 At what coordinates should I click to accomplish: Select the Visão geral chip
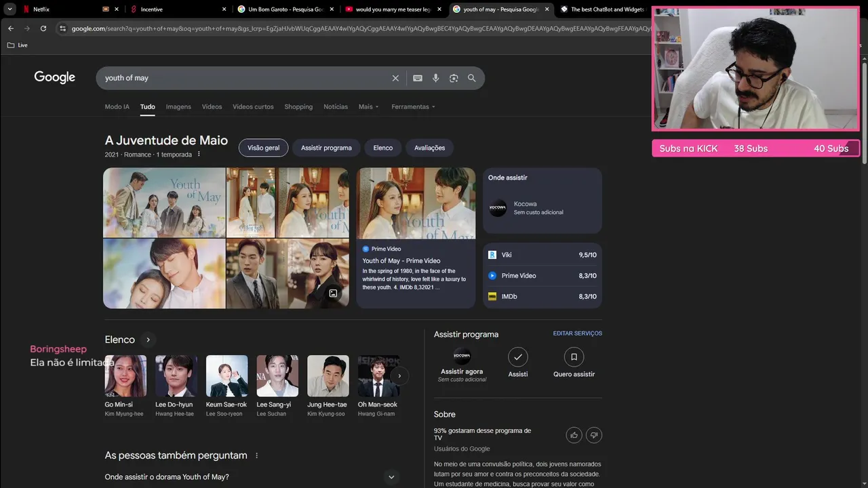[x=263, y=148]
